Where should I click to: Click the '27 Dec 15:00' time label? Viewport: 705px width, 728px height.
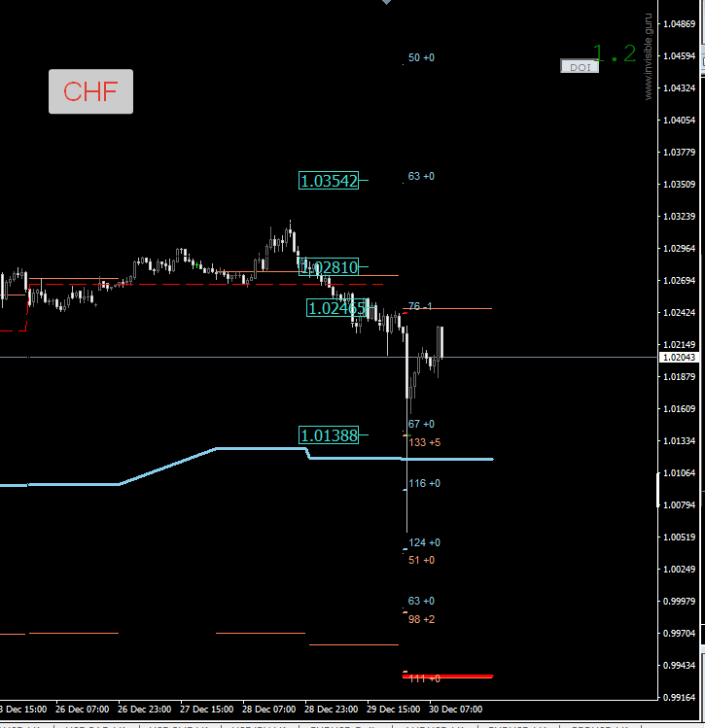click(x=207, y=710)
